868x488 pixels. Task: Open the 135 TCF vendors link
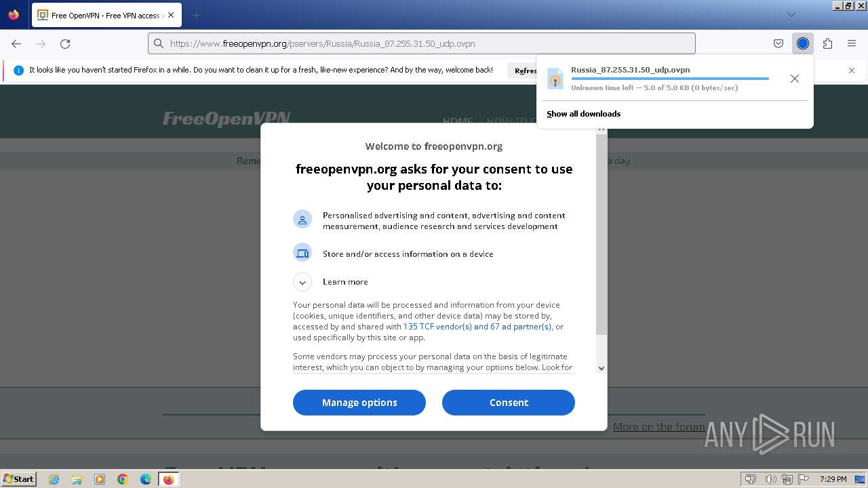click(x=477, y=327)
